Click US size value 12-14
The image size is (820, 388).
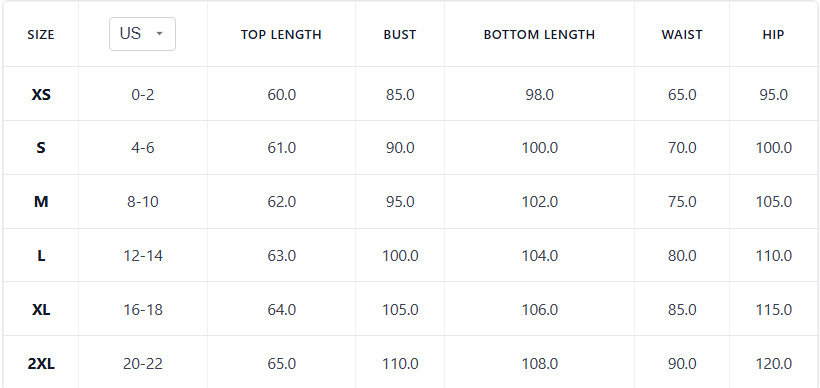coord(143,256)
